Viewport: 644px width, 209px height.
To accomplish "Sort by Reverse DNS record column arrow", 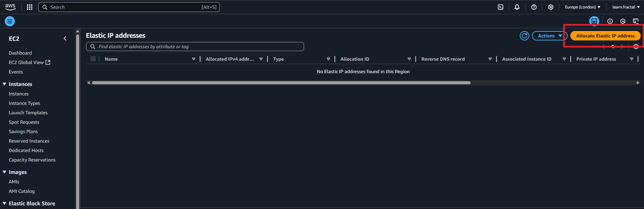I will [x=490, y=59].
